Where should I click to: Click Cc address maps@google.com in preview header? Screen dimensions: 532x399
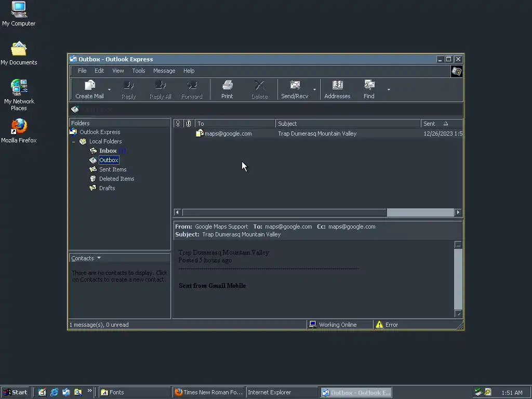pyautogui.click(x=352, y=227)
